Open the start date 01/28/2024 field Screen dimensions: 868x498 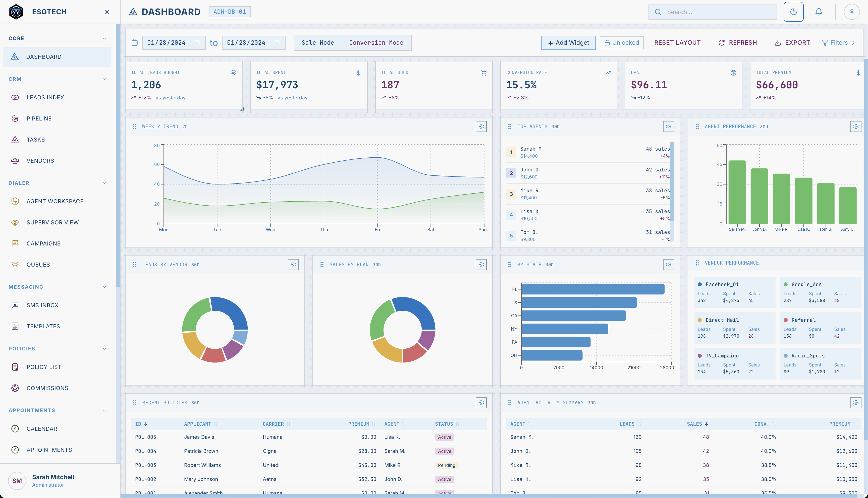pyautogui.click(x=174, y=43)
